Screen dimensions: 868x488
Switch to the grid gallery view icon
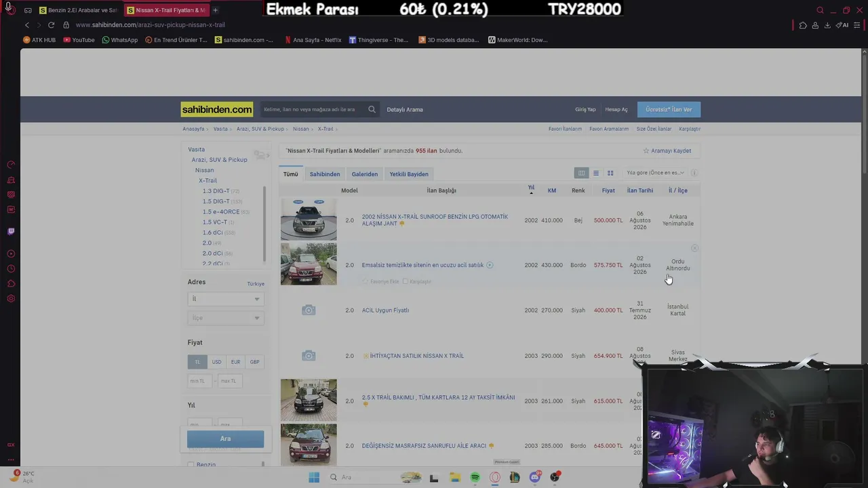[x=610, y=173]
